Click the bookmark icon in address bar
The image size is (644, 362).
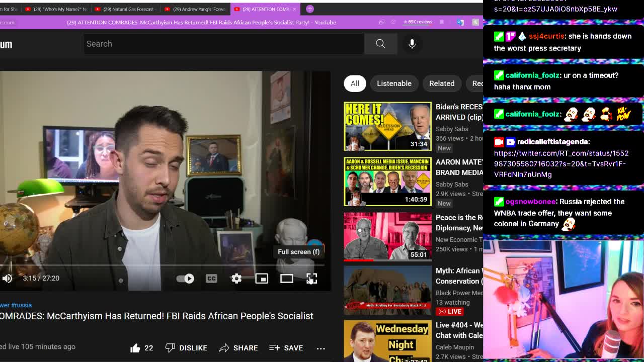coord(442,22)
